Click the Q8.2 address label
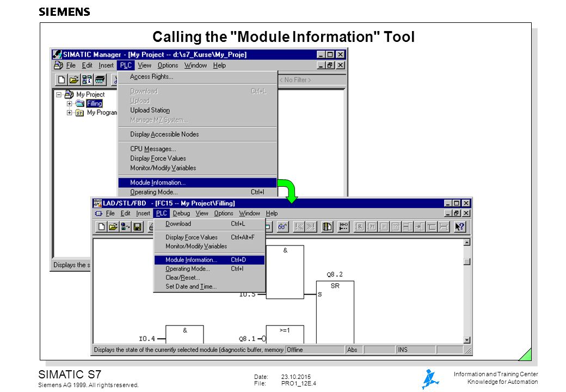The image size is (566, 392). tap(335, 274)
